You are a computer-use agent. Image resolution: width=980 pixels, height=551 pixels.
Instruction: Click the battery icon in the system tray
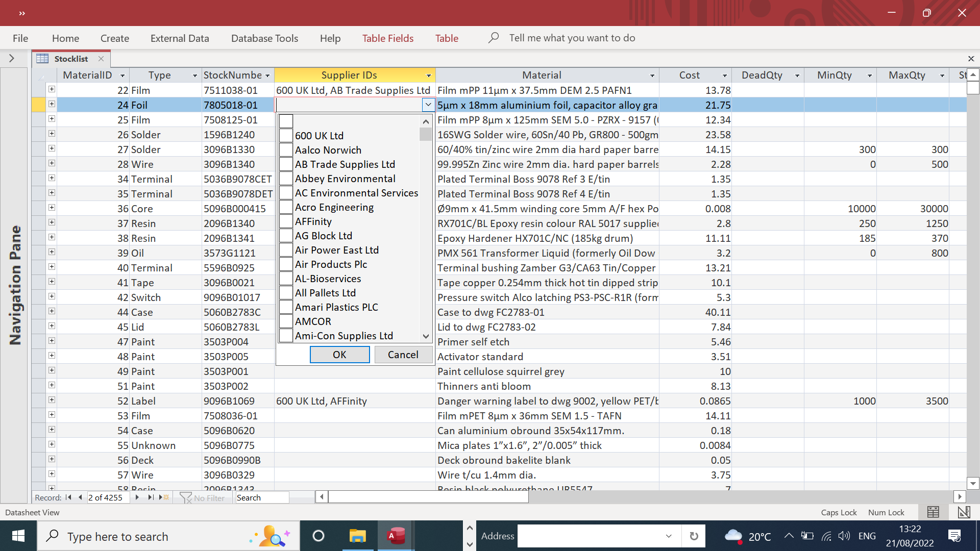(807, 536)
